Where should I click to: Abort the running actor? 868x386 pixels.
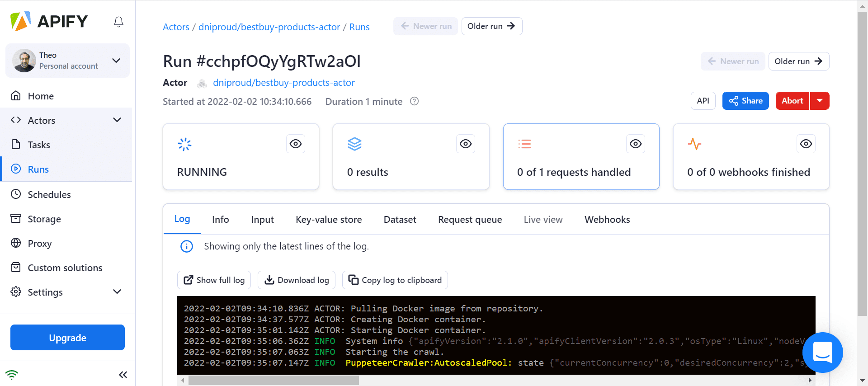[x=793, y=101]
